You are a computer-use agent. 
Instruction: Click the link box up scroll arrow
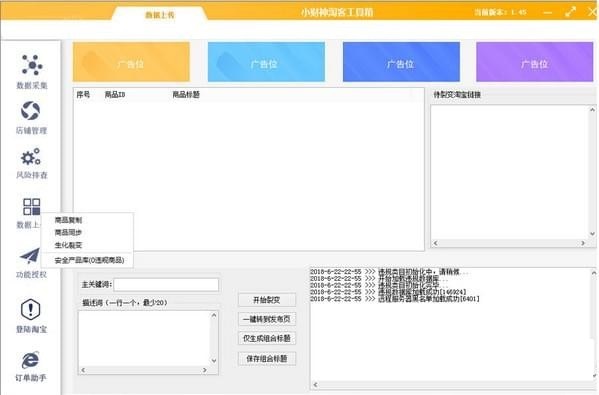click(x=592, y=110)
